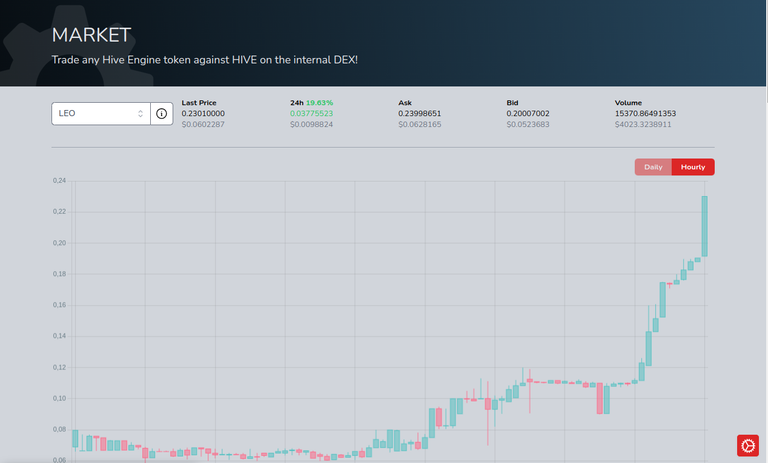The image size is (768, 463).
Task: Click the tallest green candlestick at chart's right edge
Action: coord(704,226)
